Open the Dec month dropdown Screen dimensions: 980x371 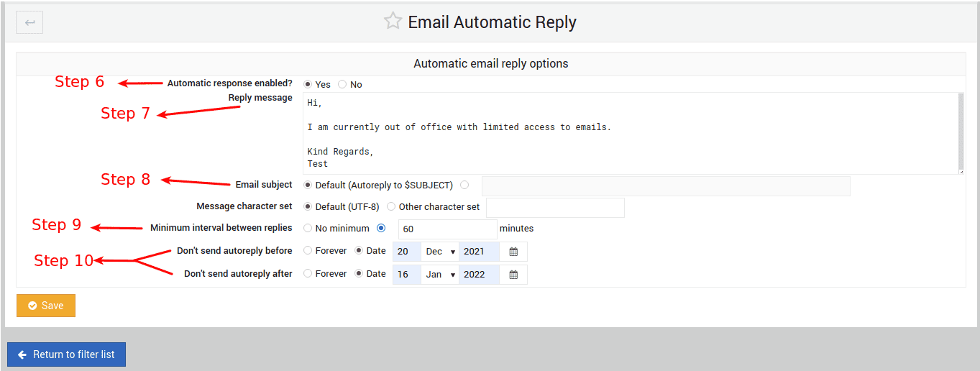[x=440, y=252]
